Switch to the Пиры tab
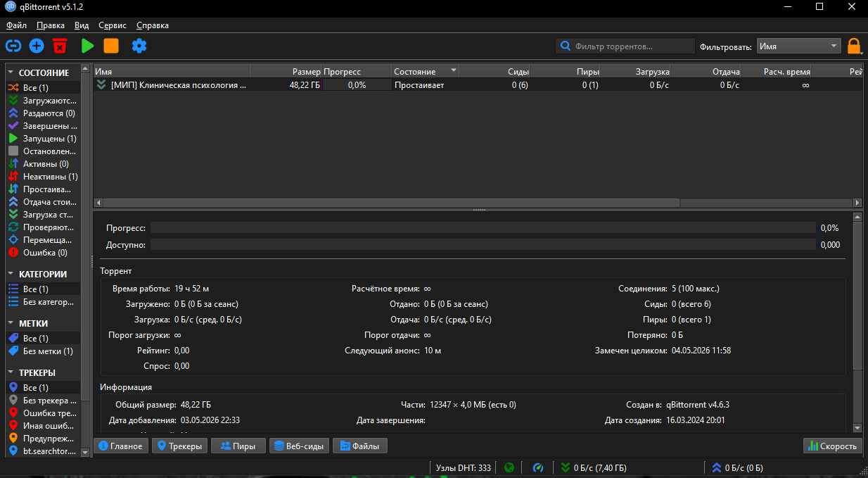868x478 pixels. (238, 446)
